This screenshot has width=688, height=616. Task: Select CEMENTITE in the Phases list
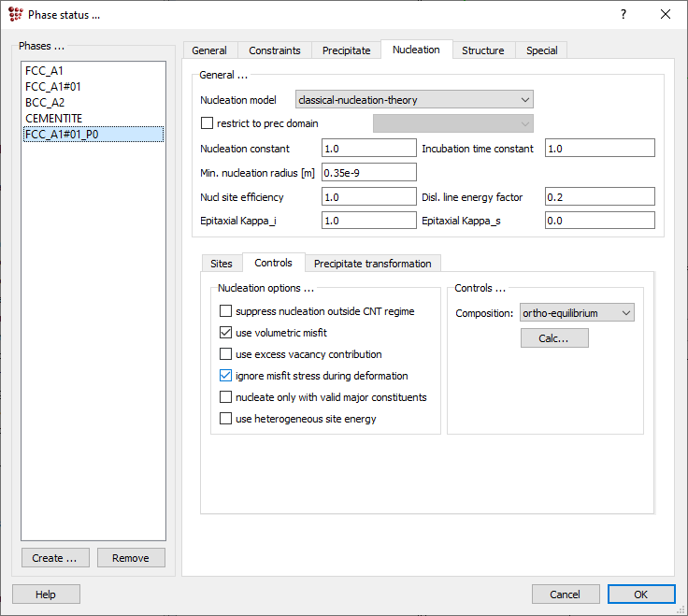54,119
